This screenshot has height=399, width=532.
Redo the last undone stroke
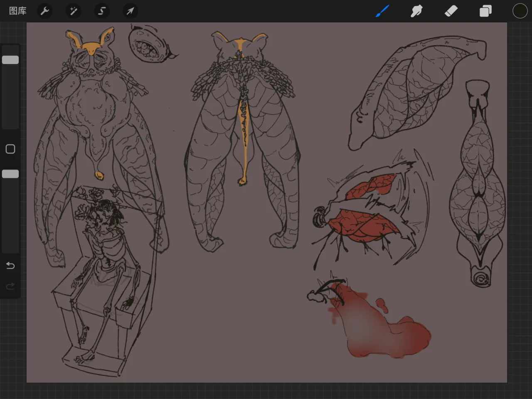[10, 286]
